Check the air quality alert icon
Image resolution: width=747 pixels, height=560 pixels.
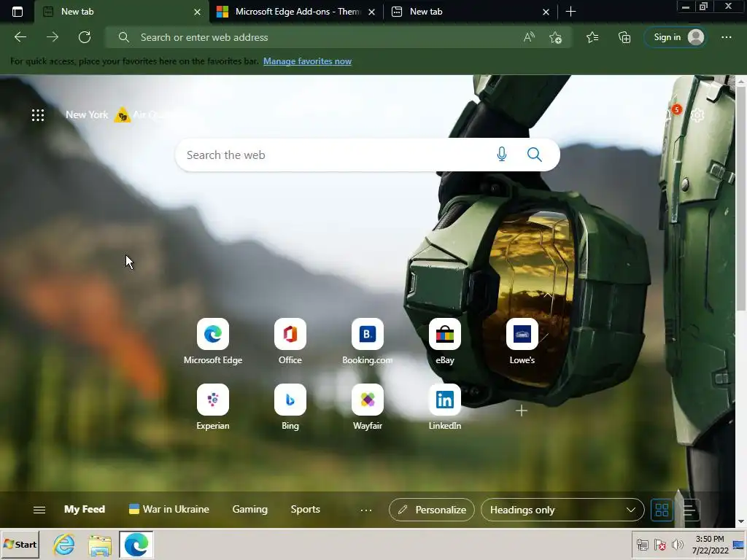123,114
